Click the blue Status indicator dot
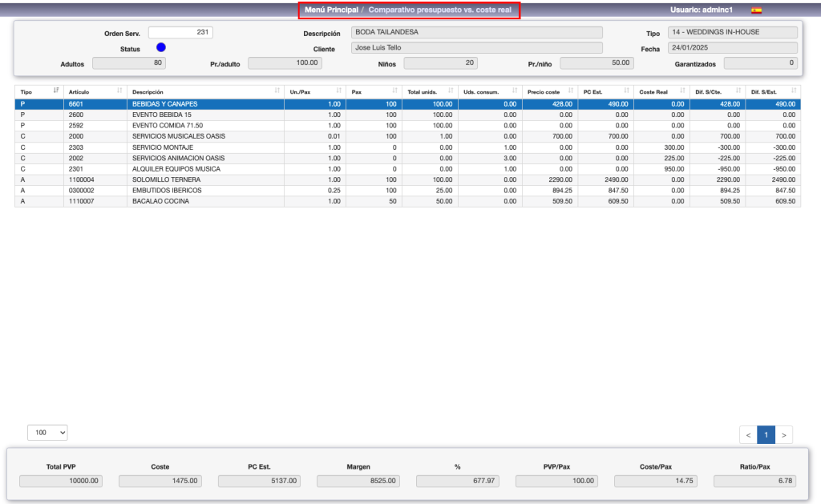Viewport: 821px width, 504px height. coord(160,48)
